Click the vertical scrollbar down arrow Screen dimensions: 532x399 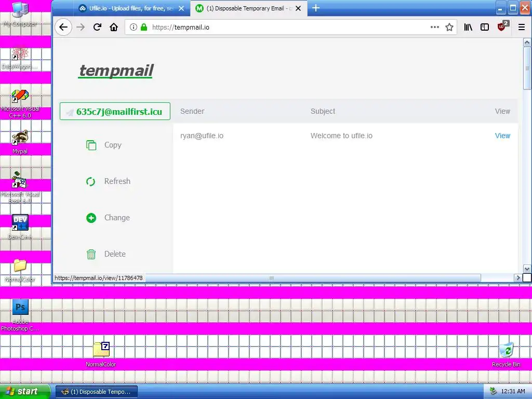(x=527, y=269)
